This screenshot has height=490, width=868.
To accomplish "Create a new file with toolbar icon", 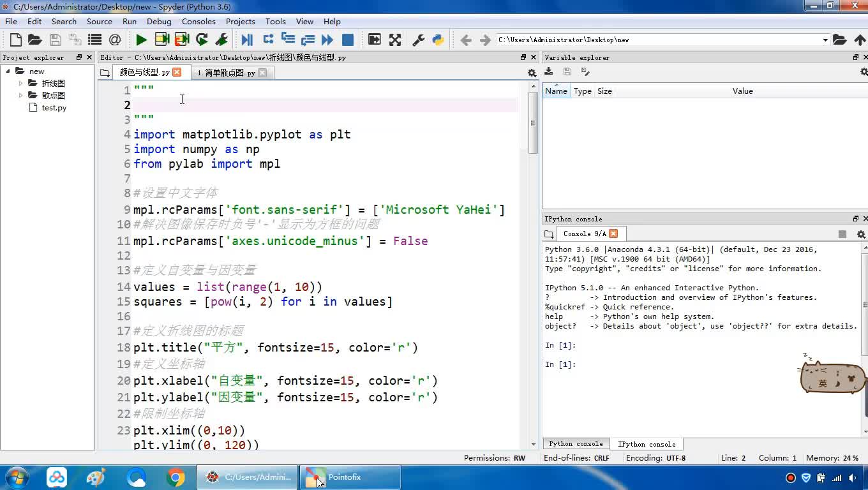I will point(16,40).
